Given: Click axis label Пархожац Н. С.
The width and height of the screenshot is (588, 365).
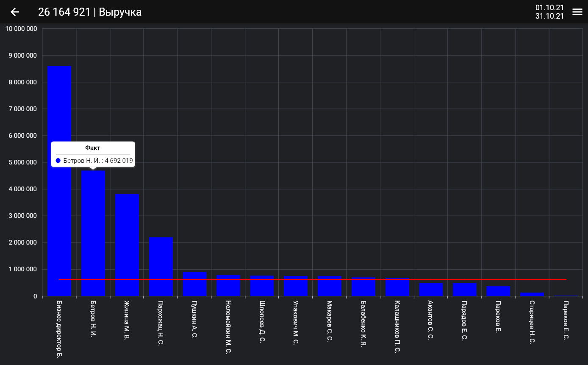Looking at the screenshot, I should point(161,323).
